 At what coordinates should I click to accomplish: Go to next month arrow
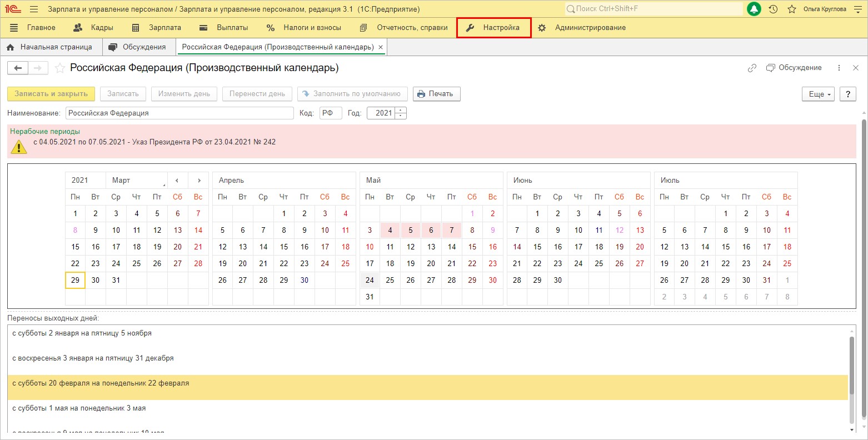tap(198, 180)
